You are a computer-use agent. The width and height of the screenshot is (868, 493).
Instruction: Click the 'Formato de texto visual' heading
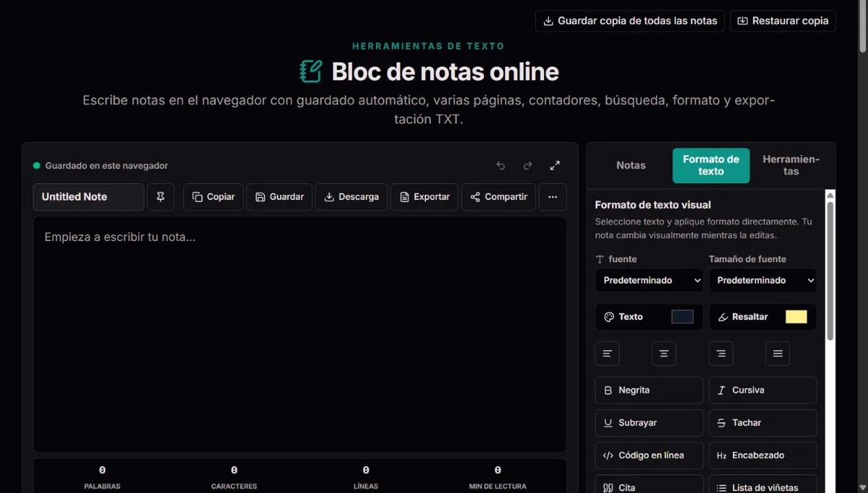click(652, 205)
